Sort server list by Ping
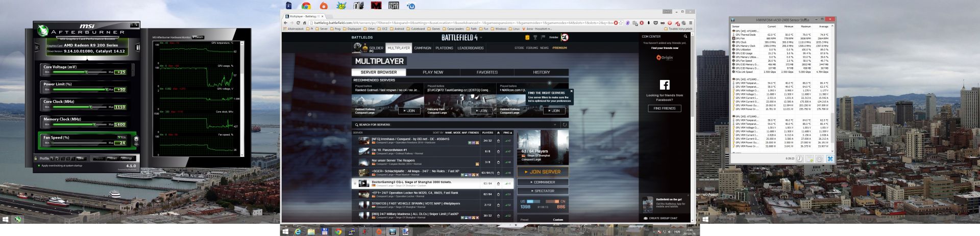The image size is (980, 236). click(x=507, y=133)
